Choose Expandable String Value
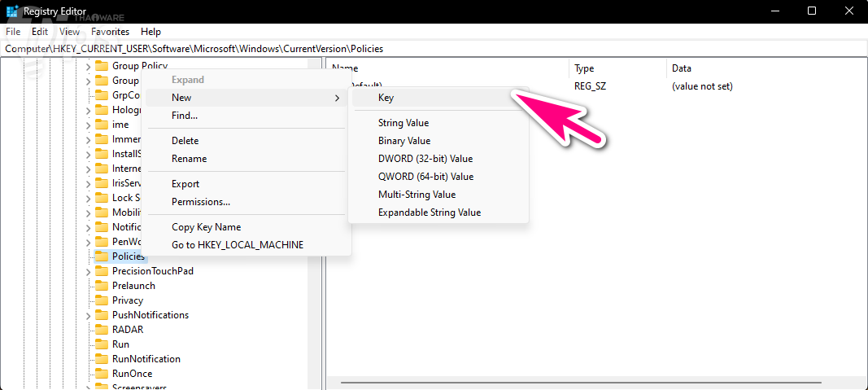The width and height of the screenshot is (868, 390). pos(438,213)
